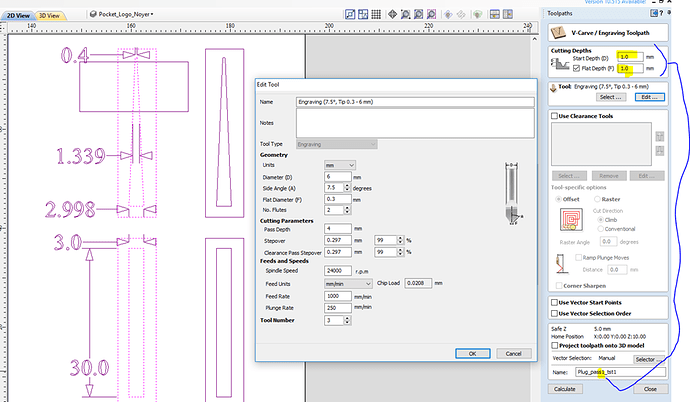The height and width of the screenshot is (402, 690).
Task: Switch to the 2D View tab
Action: (x=18, y=16)
